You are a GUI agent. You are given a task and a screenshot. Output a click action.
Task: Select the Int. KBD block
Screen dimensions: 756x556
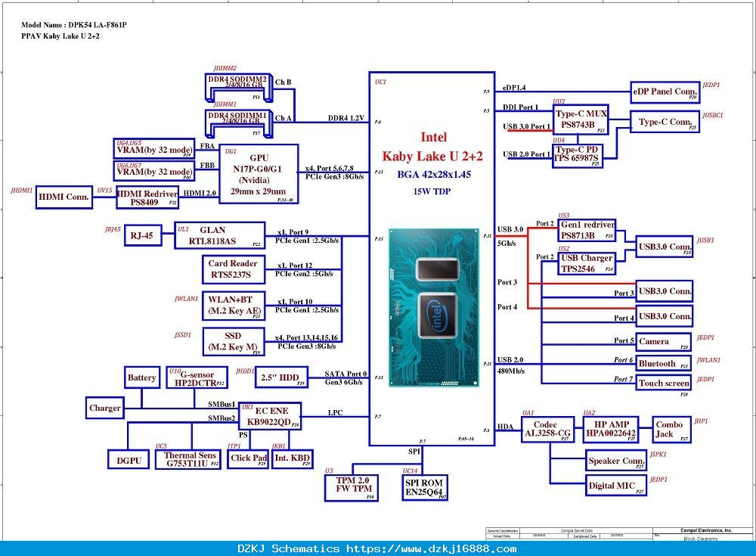pyautogui.click(x=292, y=458)
